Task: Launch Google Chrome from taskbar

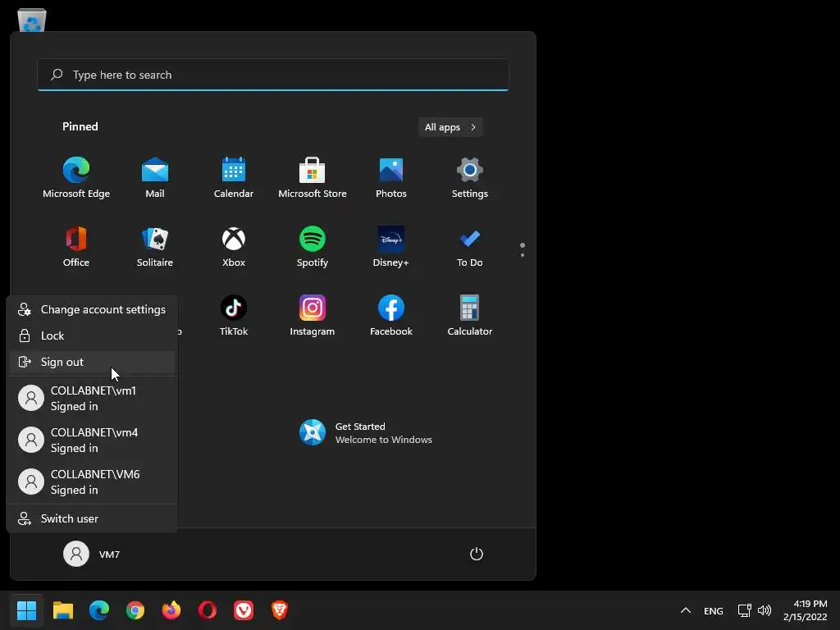Action: [x=135, y=610]
